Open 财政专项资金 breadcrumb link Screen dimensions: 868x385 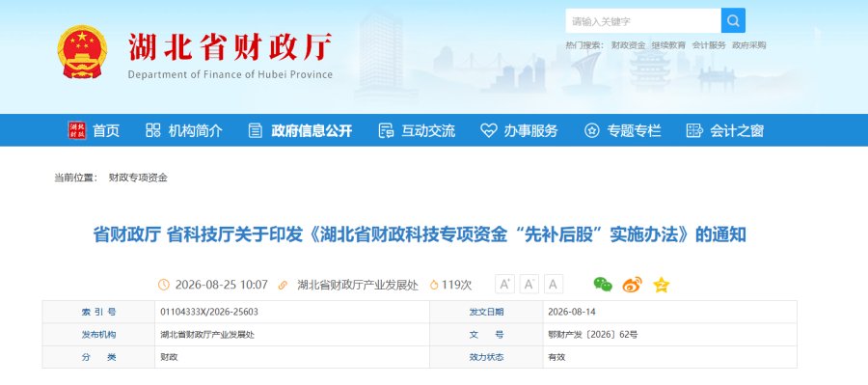138,178
